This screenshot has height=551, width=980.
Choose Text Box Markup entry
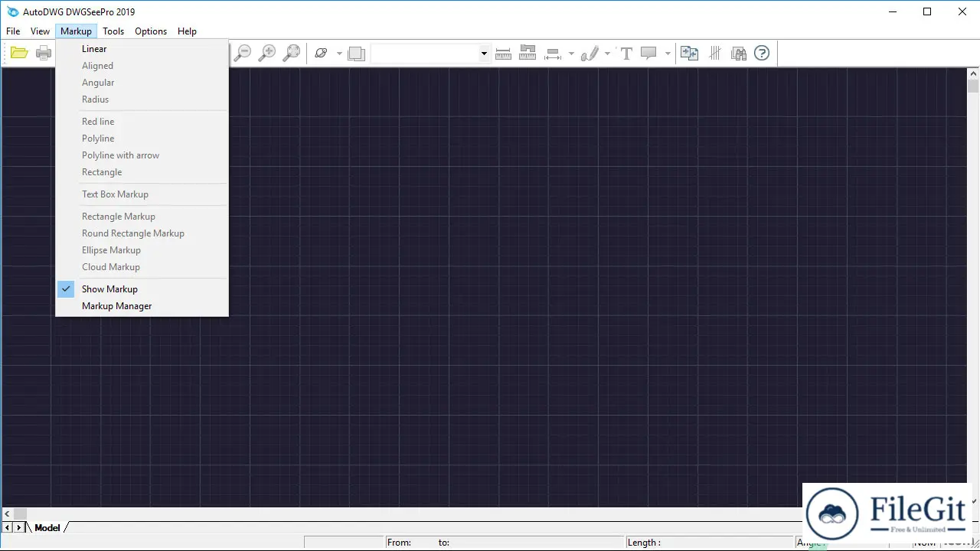(142, 194)
